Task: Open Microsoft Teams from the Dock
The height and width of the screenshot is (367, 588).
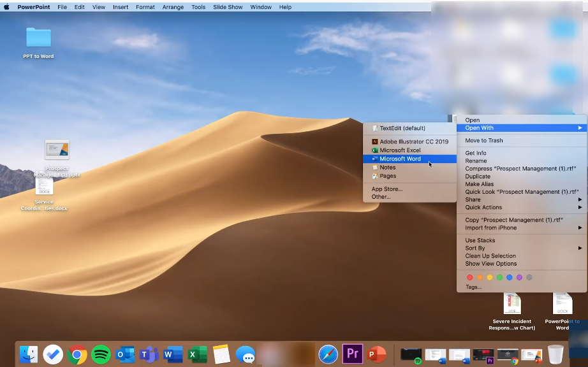Action: coord(149,354)
